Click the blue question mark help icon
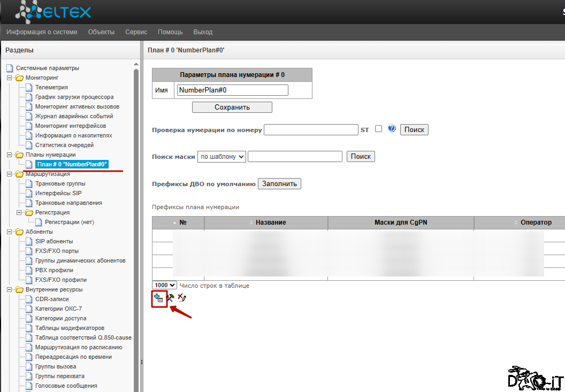The width and height of the screenshot is (565, 392). click(x=392, y=128)
